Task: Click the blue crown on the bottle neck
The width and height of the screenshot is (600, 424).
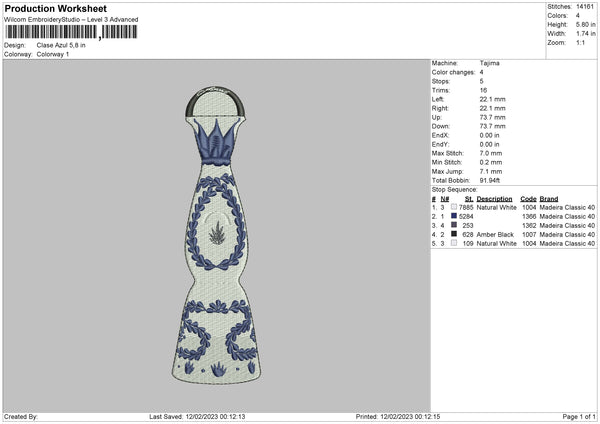Action: (x=215, y=142)
